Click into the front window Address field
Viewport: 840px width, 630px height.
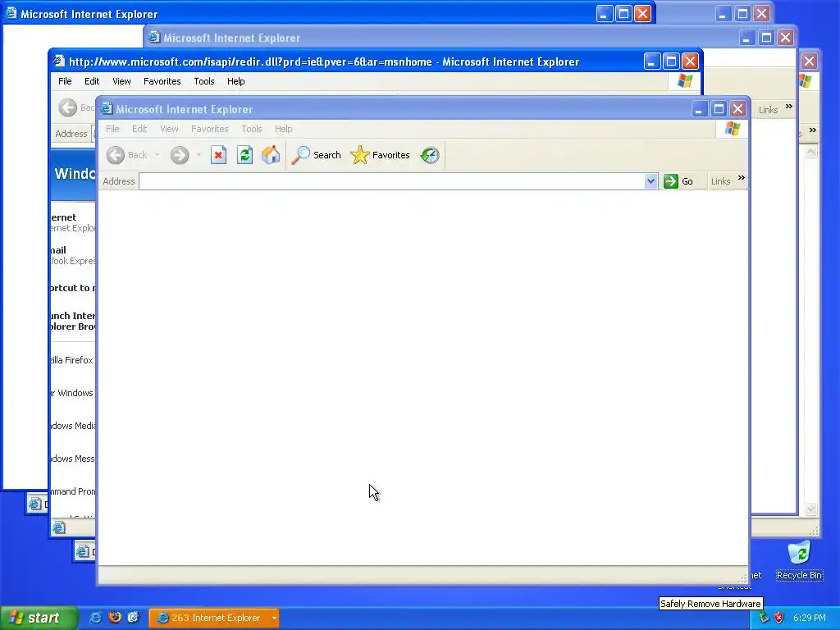(x=391, y=181)
